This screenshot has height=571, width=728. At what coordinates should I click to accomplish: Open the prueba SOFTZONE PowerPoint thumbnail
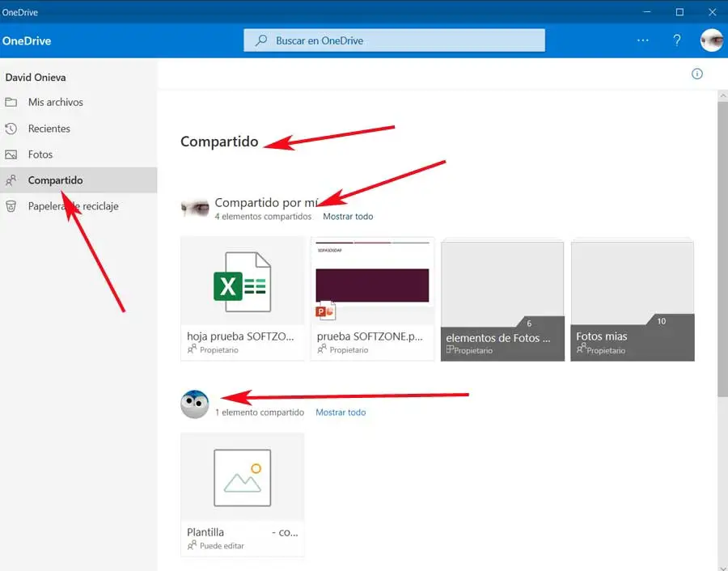click(372, 281)
